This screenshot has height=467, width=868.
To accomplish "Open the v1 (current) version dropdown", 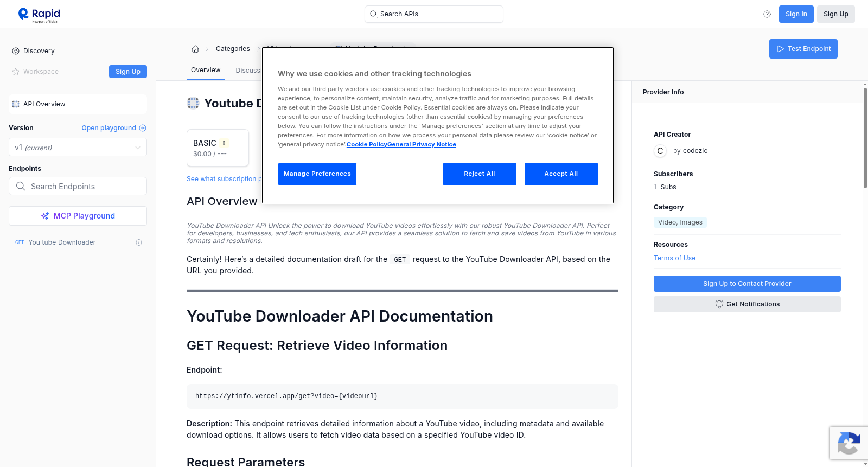I will [x=78, y=148].
